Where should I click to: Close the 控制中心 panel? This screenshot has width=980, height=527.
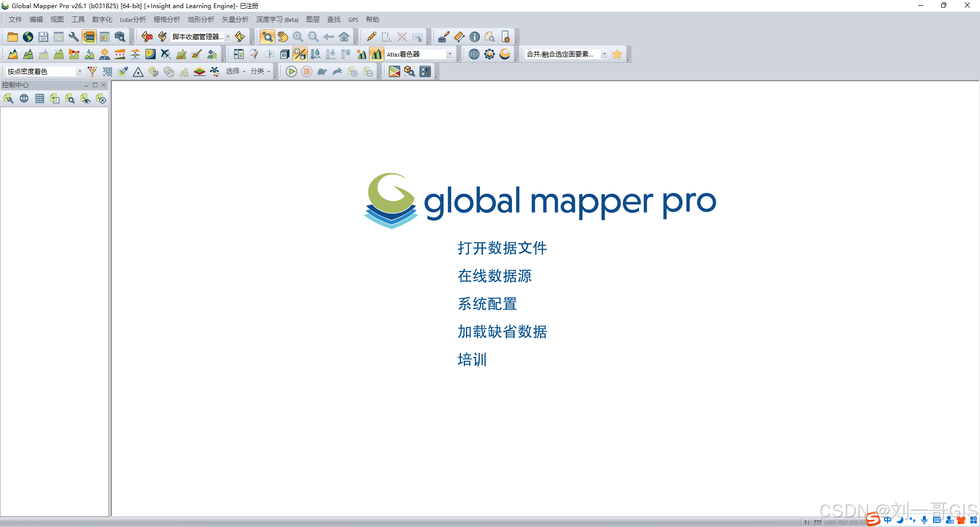104,85
